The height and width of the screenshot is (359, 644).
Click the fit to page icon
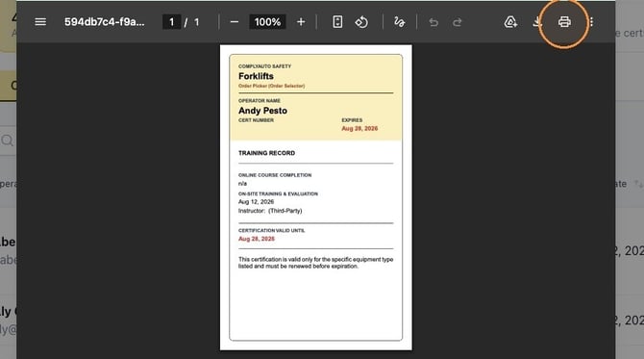337,22
